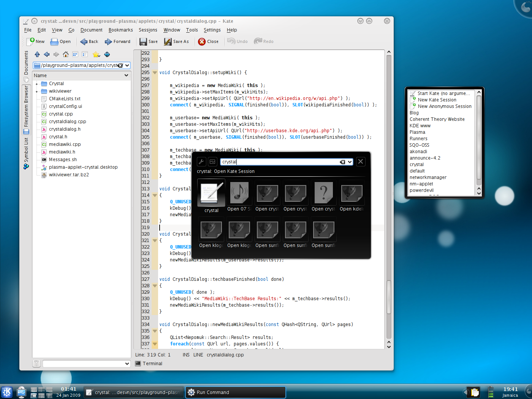This screenshot has width=532, height=399.
Task: Open the Name column header dropdown
Action: pyautogui.click(x=126, y=75)
